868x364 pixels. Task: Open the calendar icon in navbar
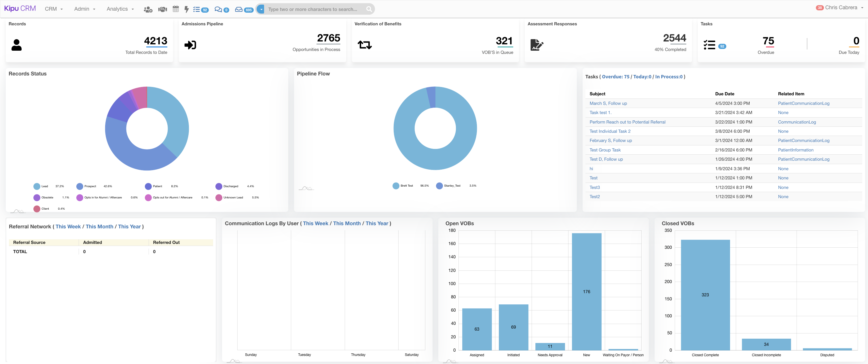(x=176, y=9)
